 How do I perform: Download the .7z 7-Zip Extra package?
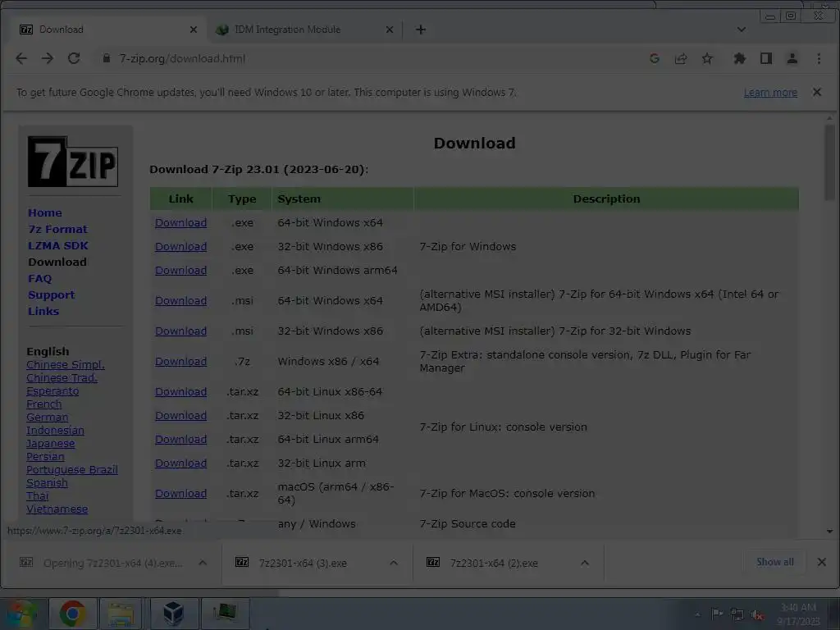[x=181, y=362]
